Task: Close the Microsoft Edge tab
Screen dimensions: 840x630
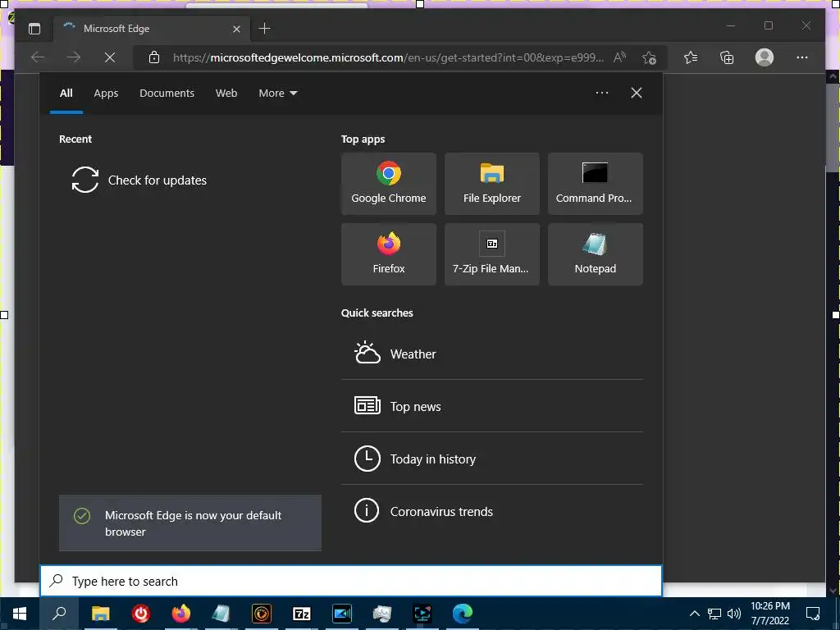Action: tap(236, 29)
